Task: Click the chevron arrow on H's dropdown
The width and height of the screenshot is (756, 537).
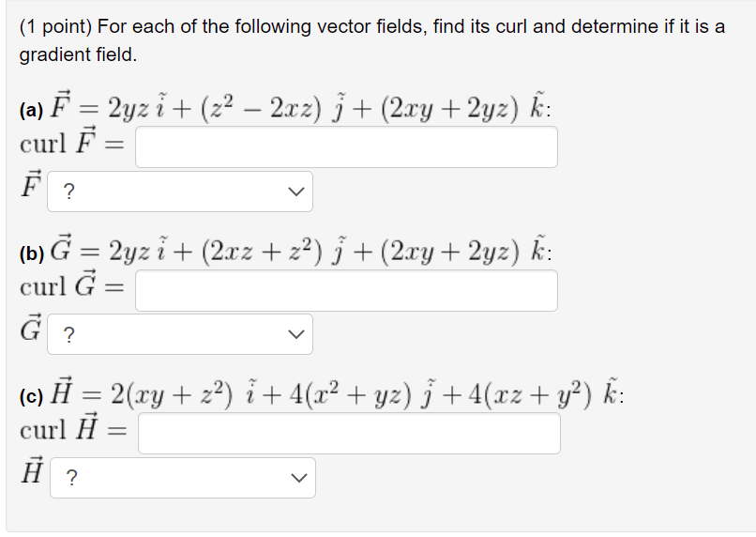Action: (x=299, y=478)
